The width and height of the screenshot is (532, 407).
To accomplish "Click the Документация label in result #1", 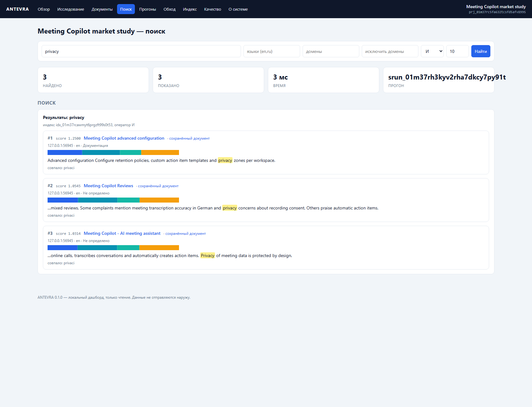I will 95,146.
